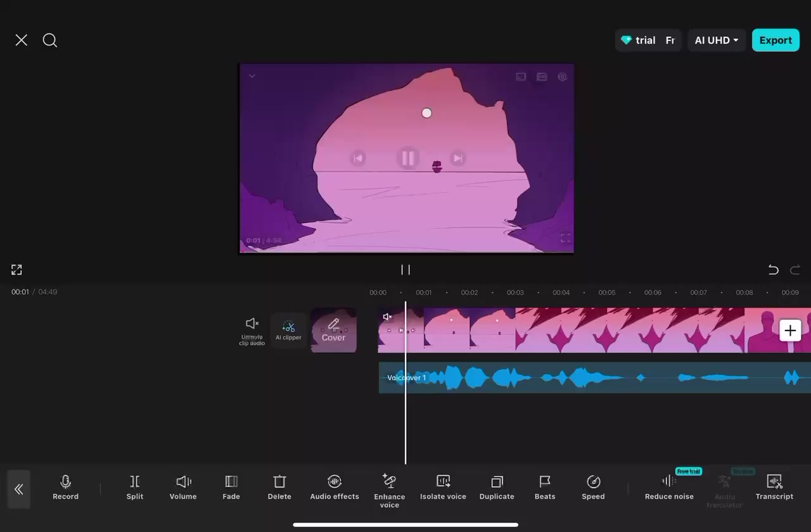Click the gear overlay in preview
This screenshot has height=532, width=811.
coord(562,77)
